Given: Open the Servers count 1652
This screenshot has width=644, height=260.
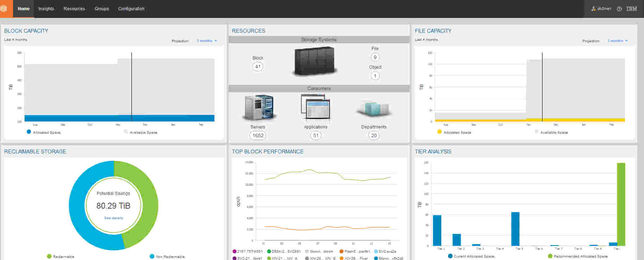Looking at the screenshot, I should (x=258, y=135).
